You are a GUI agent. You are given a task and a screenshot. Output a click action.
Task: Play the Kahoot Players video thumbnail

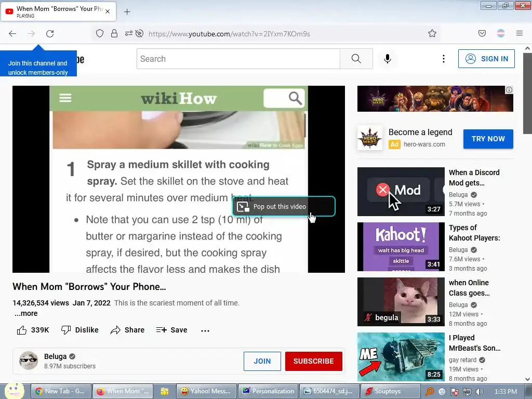[401, 247]
